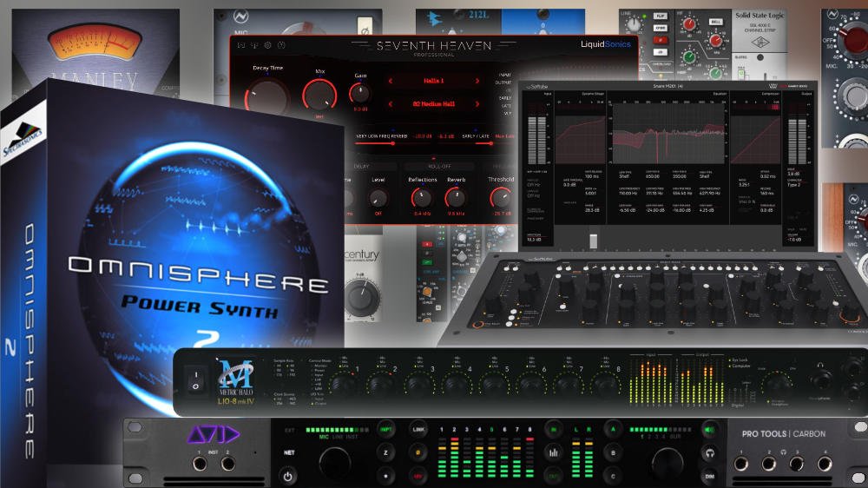The width and height of the screenshot is (868, 488).
Task: Click the LIO-8 headphone jack
Action: tap(820, 382)
